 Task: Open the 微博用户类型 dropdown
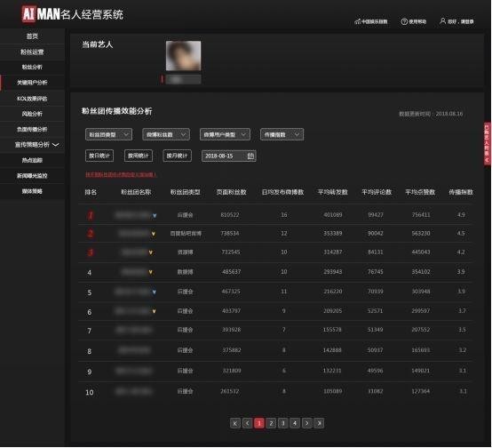pyautogui.click(x=225, y=135)
